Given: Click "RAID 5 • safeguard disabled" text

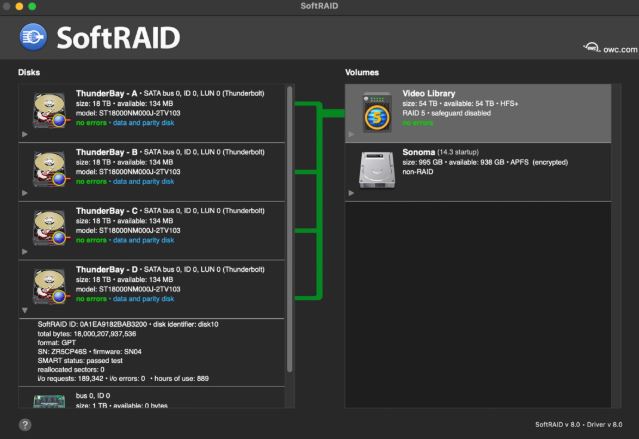Looking at the screenshot, I should pyautogui.click(x=446, y=113).
